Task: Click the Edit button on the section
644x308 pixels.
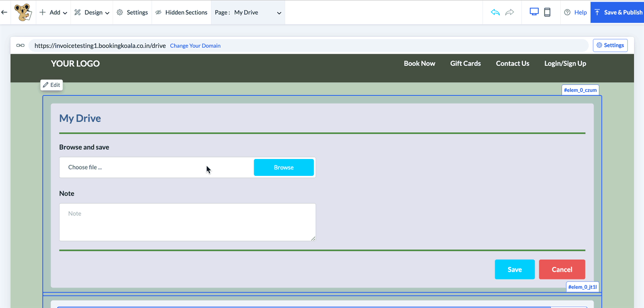Action: 52,85
